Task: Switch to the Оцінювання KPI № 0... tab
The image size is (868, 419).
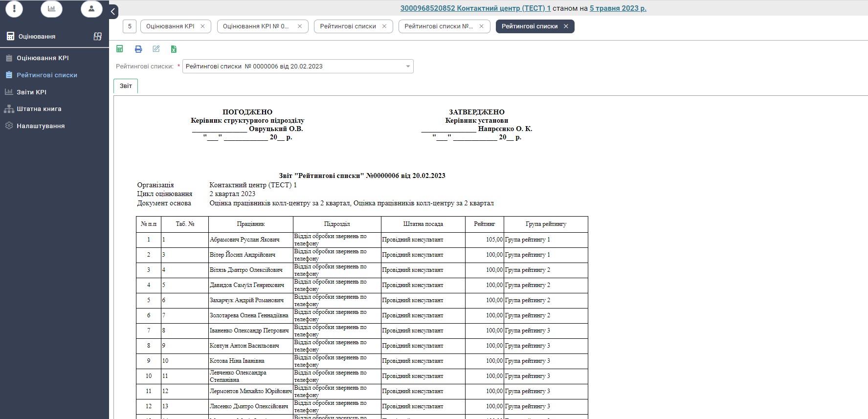Action: [256, 26]
